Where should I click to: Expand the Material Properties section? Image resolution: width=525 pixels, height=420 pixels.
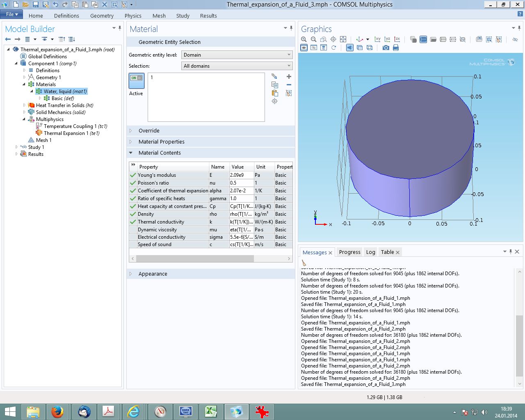point(161,142)
